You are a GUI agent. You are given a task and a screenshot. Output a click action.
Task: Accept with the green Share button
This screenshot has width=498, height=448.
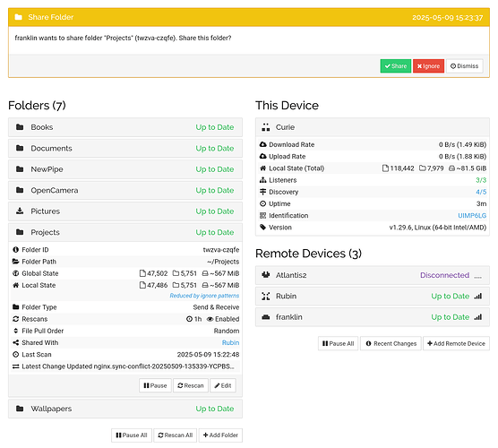[x=395, y=66]
